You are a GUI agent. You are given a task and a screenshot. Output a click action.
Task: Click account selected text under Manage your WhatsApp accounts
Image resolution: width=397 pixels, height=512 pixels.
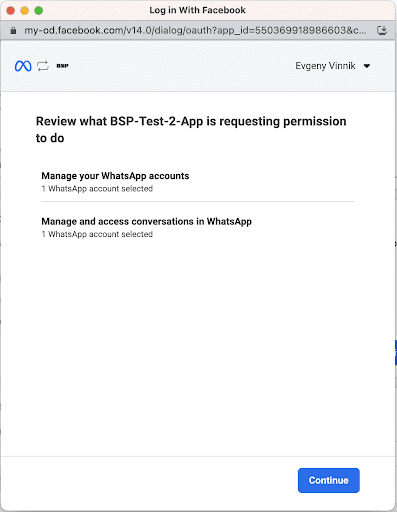(97, 189)
